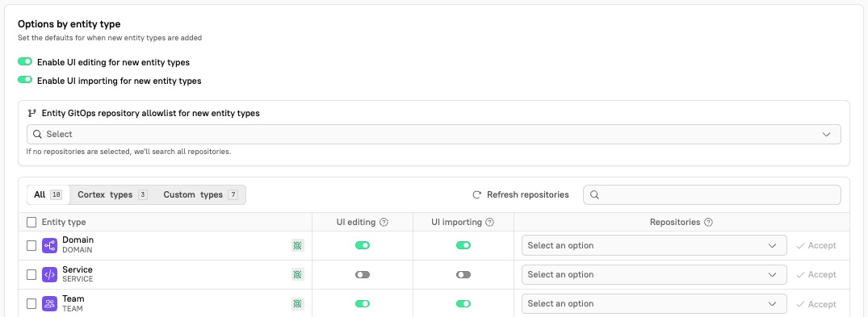Click the Repositories help icon

709,223
